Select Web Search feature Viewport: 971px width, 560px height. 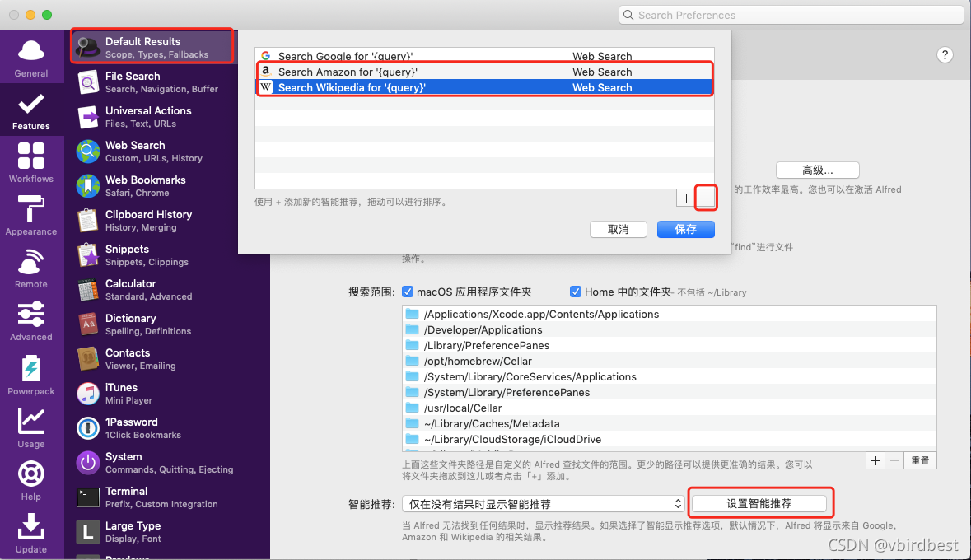[152, 152]
